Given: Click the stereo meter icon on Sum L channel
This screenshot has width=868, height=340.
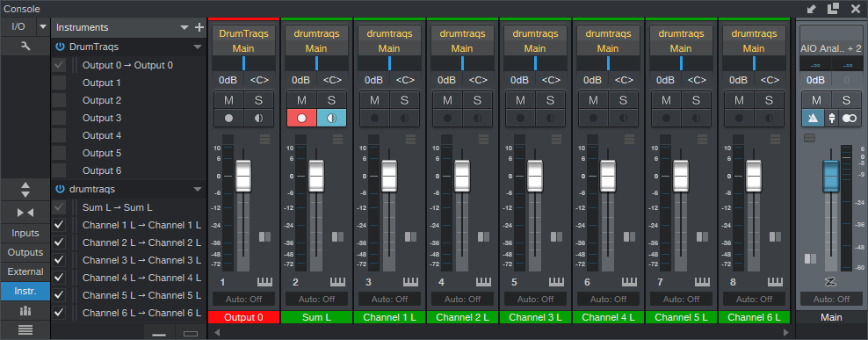Looking at the screenshot, I should click(337, 237).
